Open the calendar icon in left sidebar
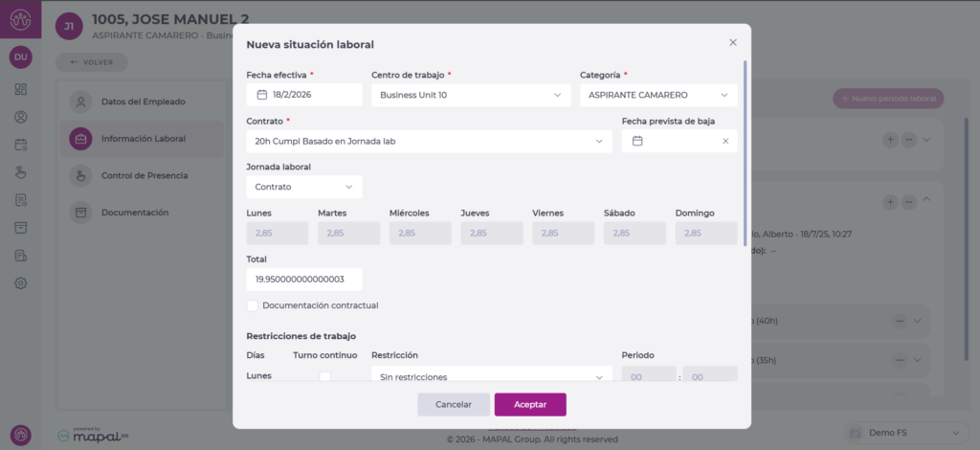980x450 pixels. (21, 146)
